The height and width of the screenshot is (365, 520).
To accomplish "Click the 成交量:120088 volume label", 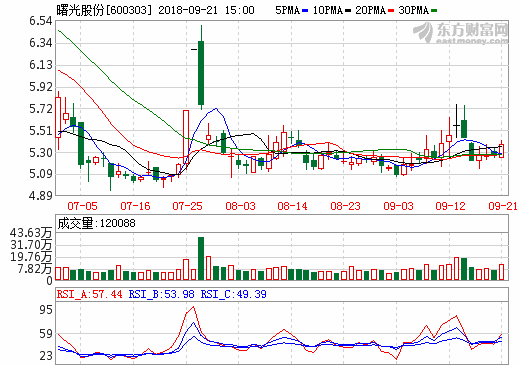I will coord(96,223).
